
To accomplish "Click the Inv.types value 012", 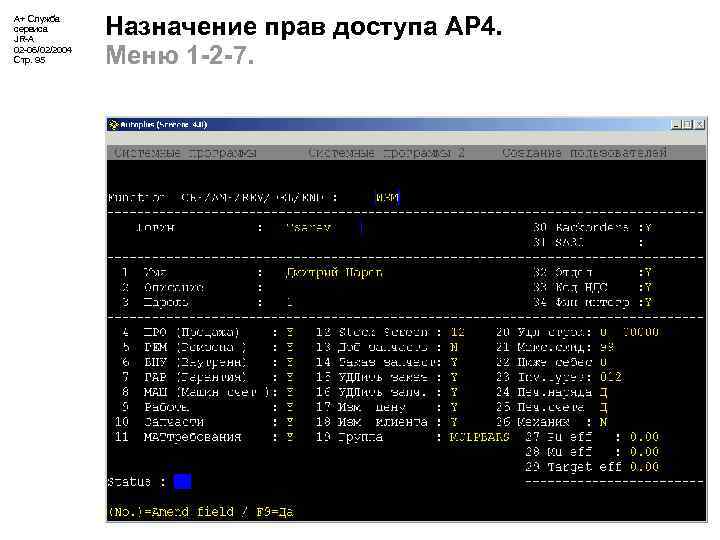I will [x=611, y=377].
